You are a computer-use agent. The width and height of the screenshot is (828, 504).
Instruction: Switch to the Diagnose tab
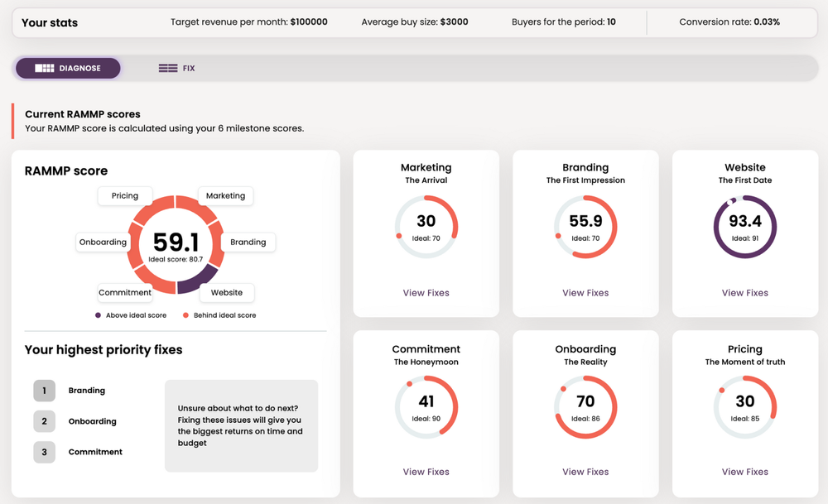pyautogui.click(x=68, y=68)
